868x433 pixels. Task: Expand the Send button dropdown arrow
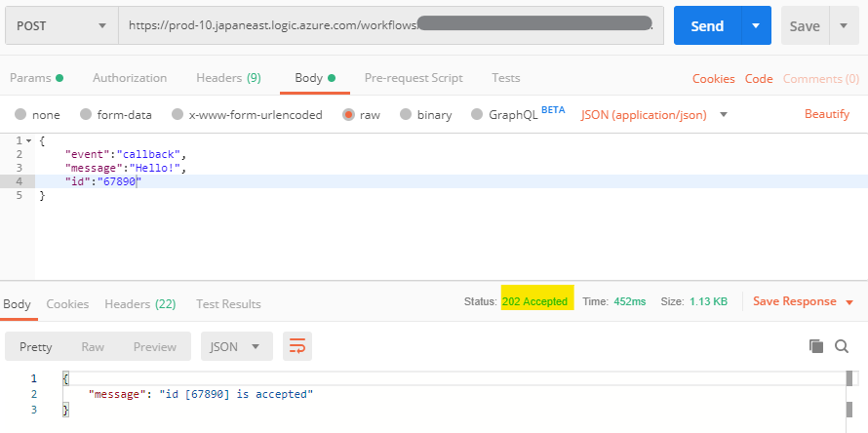756,26
